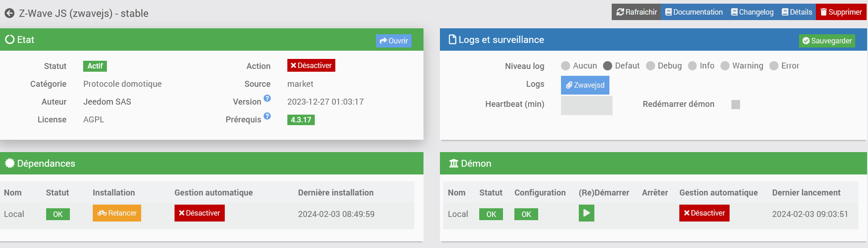
Task: Go back using the arrow beside Z-Wave JS
Action: coord(10,13)
